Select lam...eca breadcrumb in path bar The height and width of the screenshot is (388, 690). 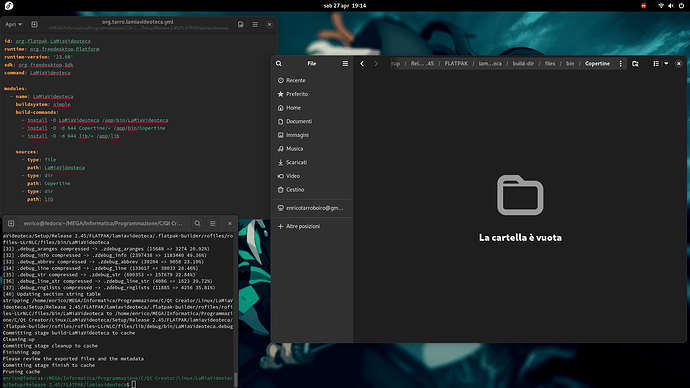point(490,63)
